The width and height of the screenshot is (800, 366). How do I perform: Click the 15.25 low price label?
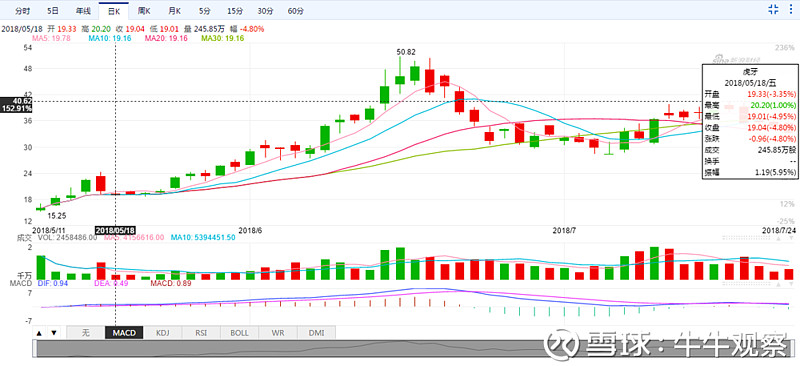pos(57,216)
